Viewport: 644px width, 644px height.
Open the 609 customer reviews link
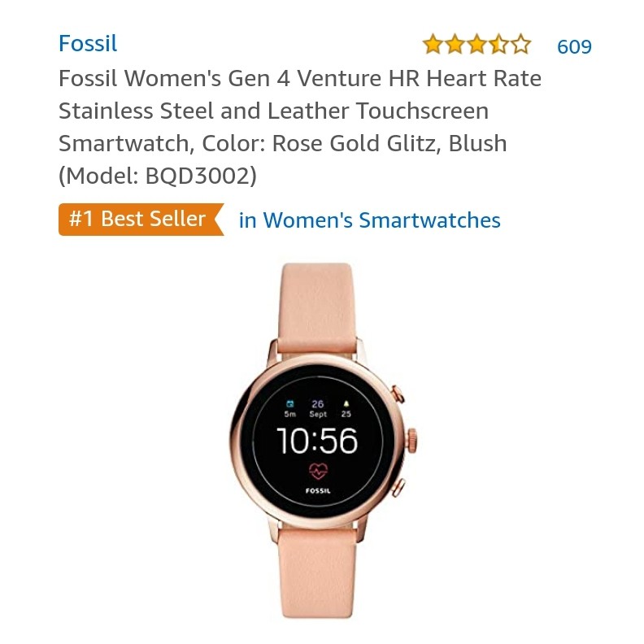tap(574, 46)
